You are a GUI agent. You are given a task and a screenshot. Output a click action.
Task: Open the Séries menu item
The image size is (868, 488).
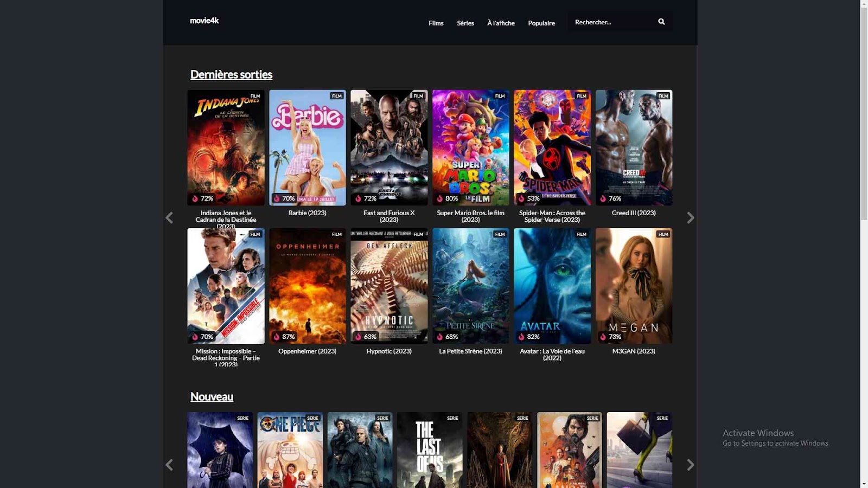(465, 23)
